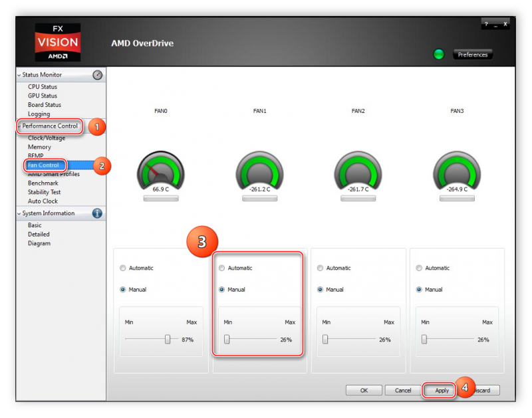532x418 pixels.
Task: Click the Status Monitor gauge icon
Action: pos(97,75)
